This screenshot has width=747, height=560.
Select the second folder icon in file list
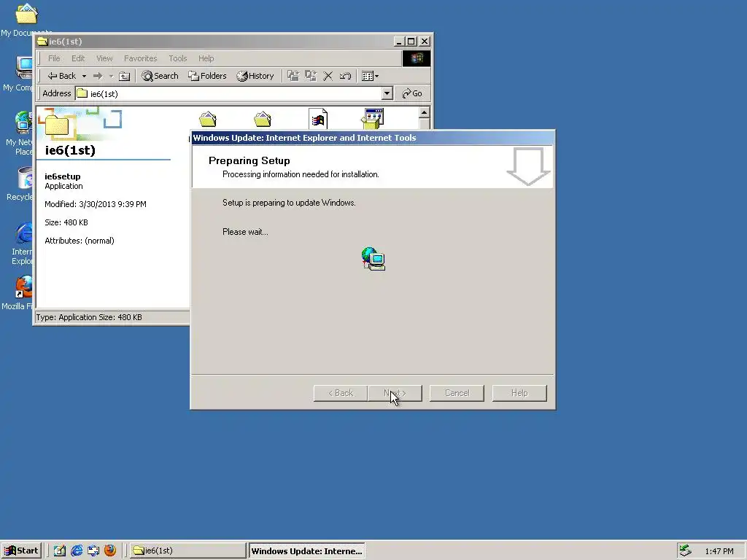pos(263,119)
